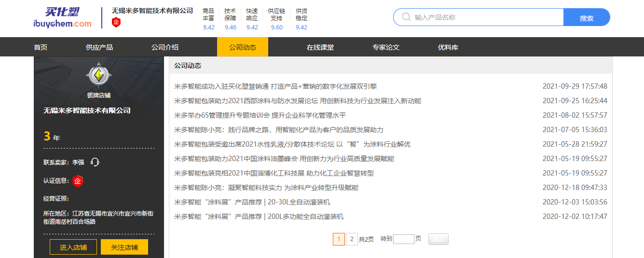
Task: Click the 进入店铺 button
Action: click(73, 247)
